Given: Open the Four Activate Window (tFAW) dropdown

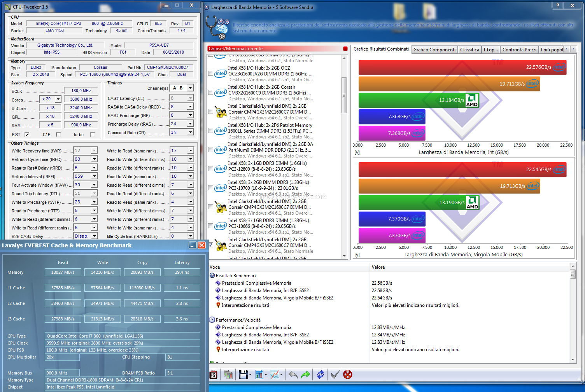Looking at the screenshot, I should coord(94,185).
